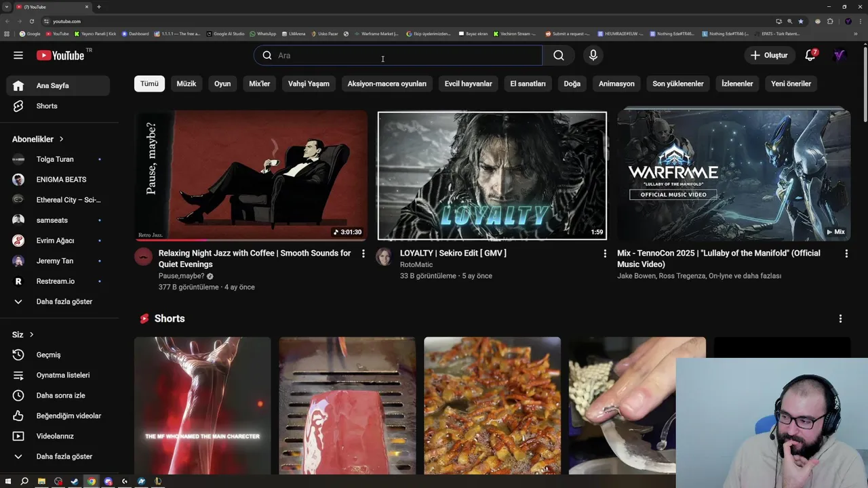Focus the Ara search field
Viewport: 868px width, 488px height.
click(x=398, y=56)
